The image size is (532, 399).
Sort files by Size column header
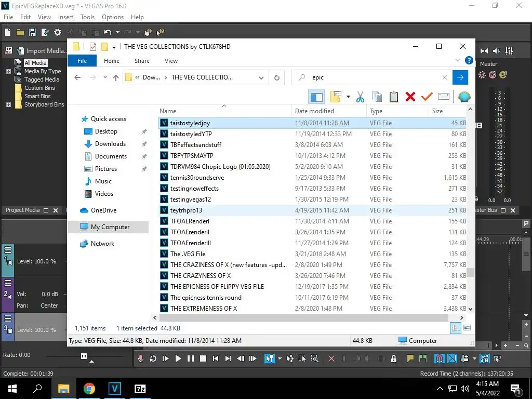(447, 111)
